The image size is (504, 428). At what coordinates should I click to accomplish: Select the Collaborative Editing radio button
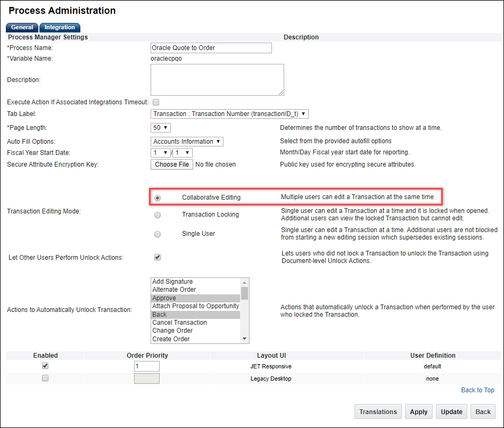click(x=158, y=197)
